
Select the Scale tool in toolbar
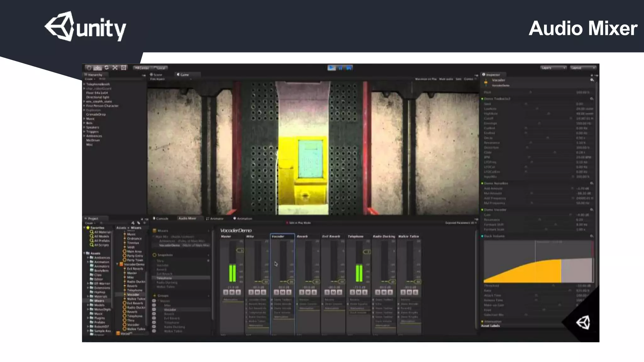tap(115, 68)
